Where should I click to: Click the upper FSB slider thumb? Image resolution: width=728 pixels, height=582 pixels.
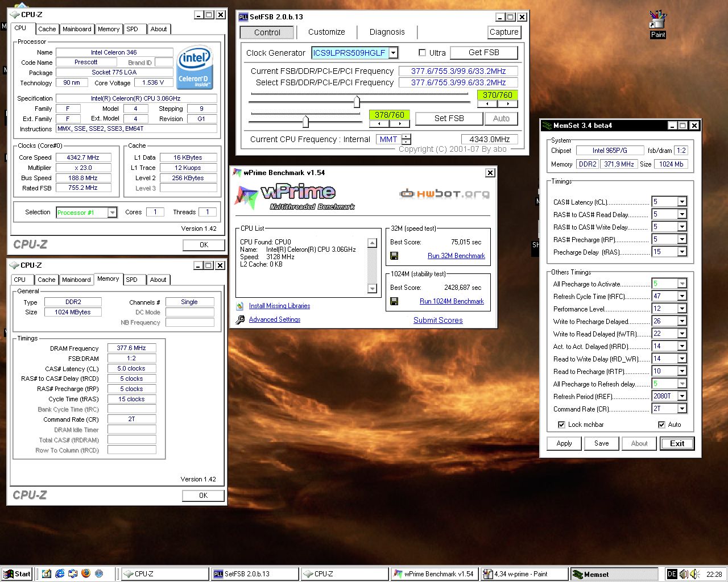[x=357, y=102]
